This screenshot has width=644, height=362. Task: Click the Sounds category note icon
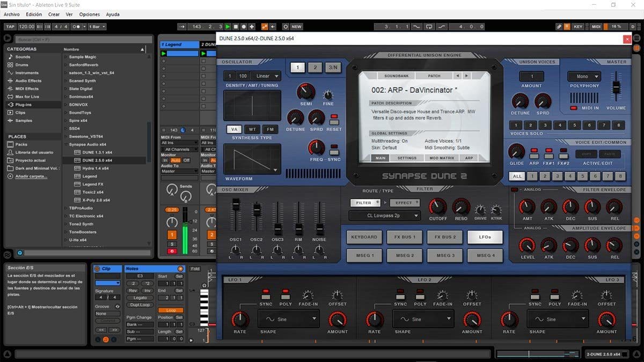[x=9, y=57]
